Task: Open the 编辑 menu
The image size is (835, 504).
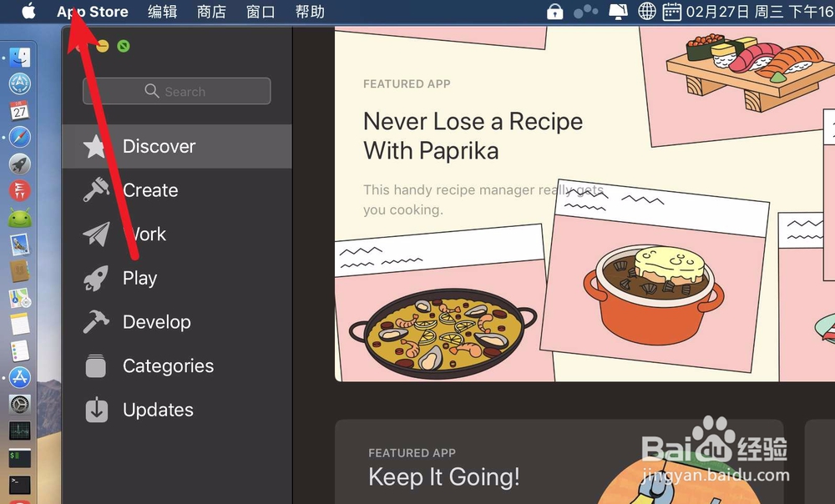Action: point(163,12)
